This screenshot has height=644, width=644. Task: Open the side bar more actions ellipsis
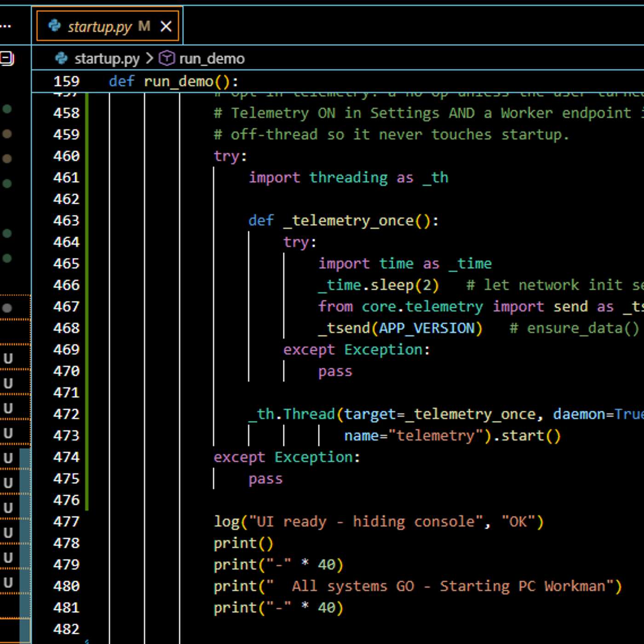click(x=6, y=26)
